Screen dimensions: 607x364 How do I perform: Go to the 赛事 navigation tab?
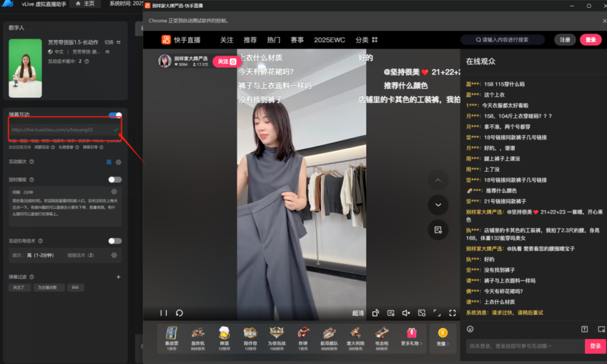297,40
